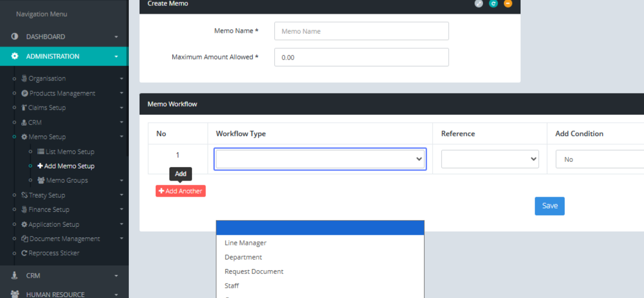Screen dimensions: 644x298
Task: Click into the Memo Name field
Action: point(361,31)
